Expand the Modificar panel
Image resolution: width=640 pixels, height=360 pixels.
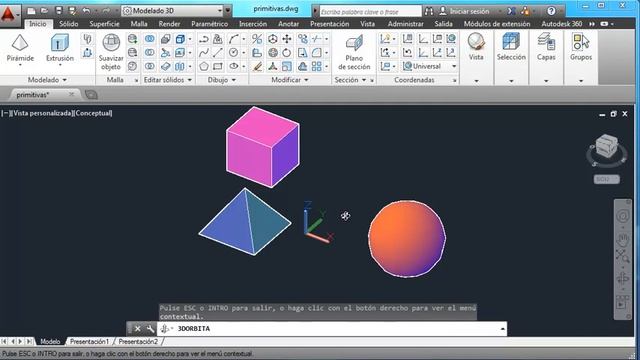(290, 80)
